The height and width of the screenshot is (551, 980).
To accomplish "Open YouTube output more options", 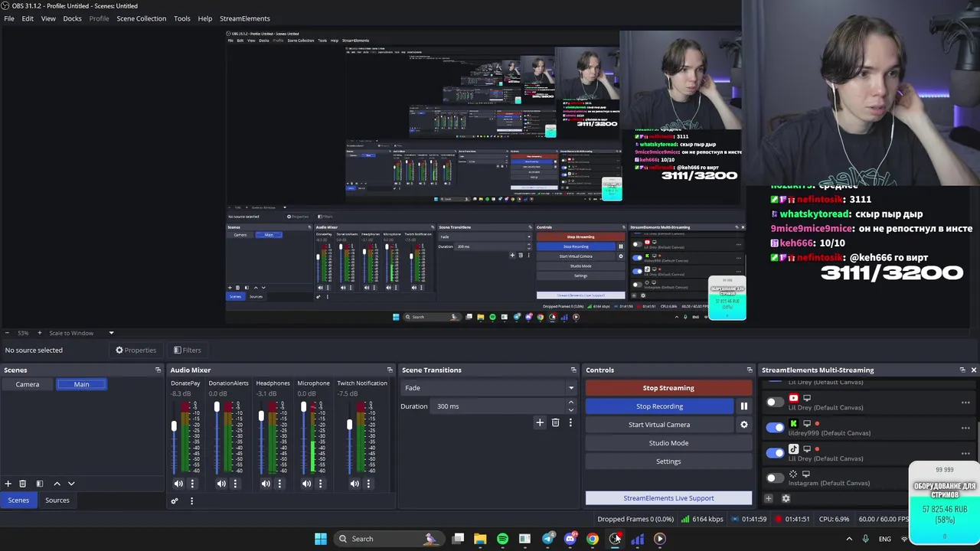I will point(965,403).
